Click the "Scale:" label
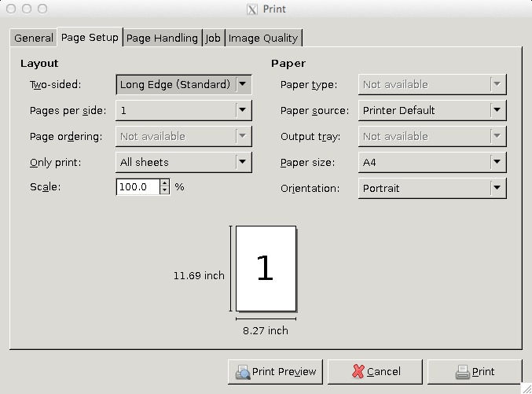This screenshot has width=532, height=394. tap(45, 187)
